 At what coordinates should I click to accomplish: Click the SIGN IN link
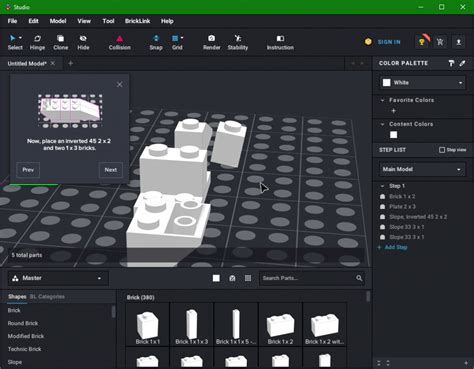point(389,42)
